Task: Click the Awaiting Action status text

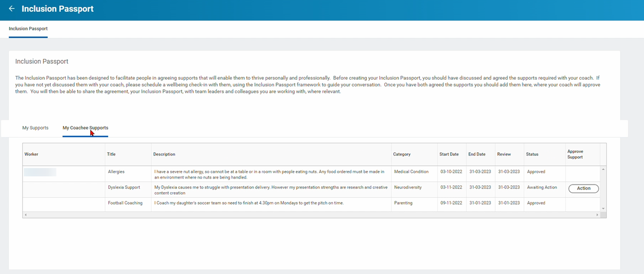Action: [541, 187]
